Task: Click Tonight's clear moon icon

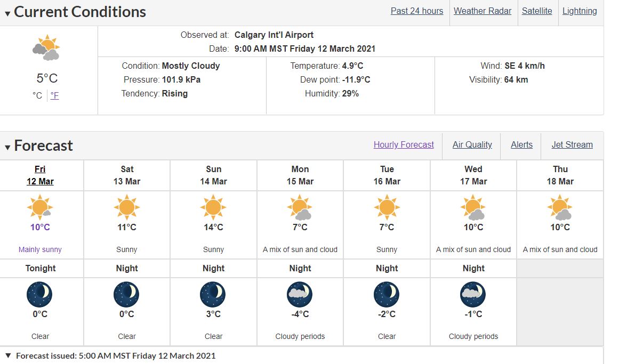Action: click(40, 294)
